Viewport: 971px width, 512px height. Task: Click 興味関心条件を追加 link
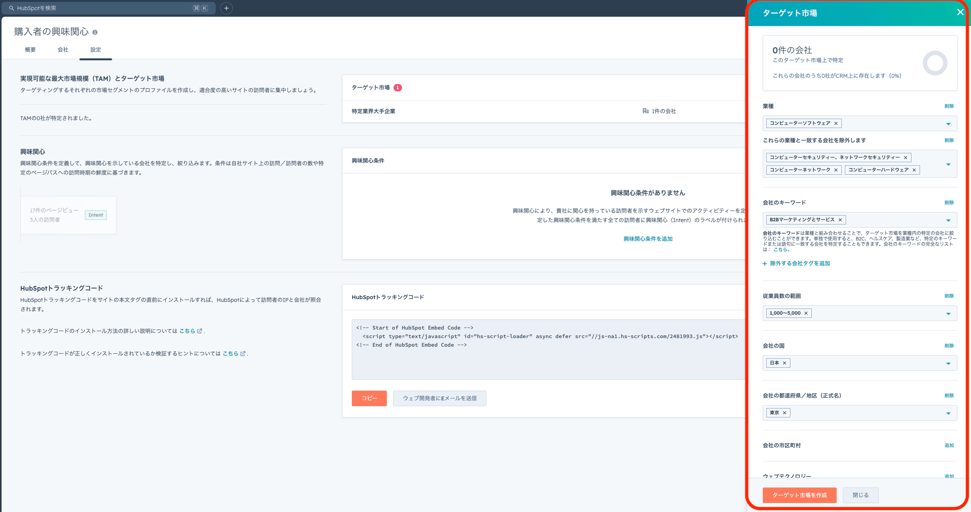(648, 239)
